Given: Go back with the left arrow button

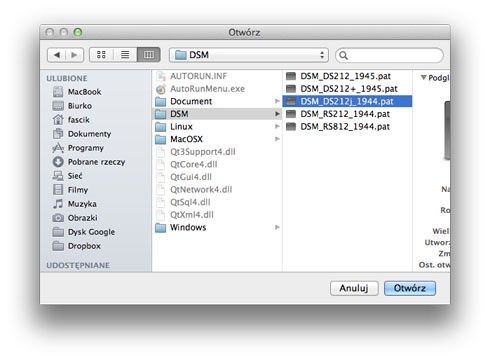Looking at the screenshot, I should tap(57, 55).
